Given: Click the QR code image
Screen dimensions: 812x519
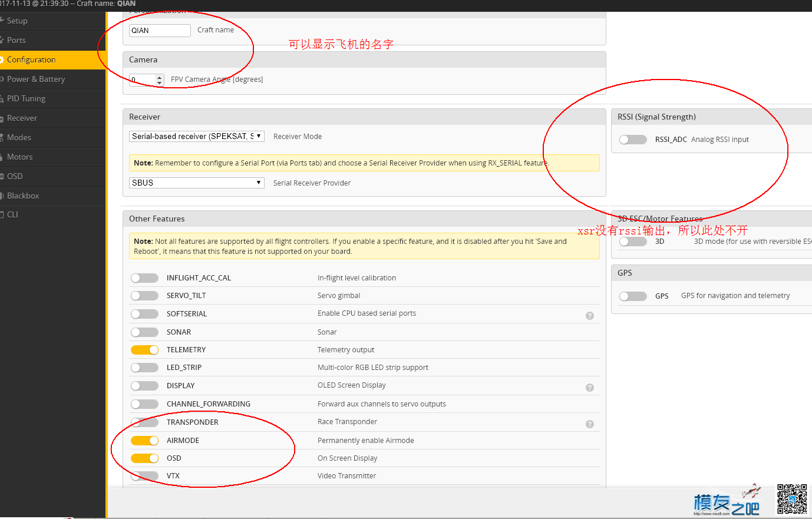Looking at the screenshot, I should coord(792,499).
